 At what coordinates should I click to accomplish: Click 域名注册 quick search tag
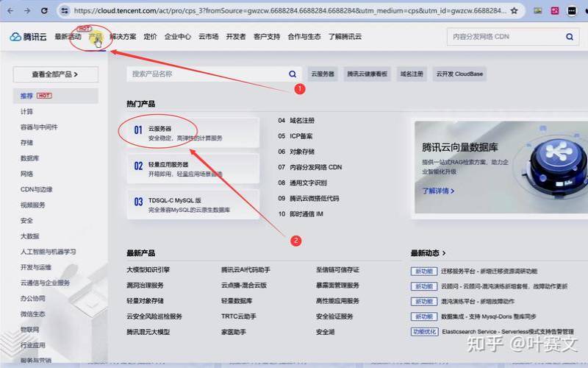click(412, 74)
